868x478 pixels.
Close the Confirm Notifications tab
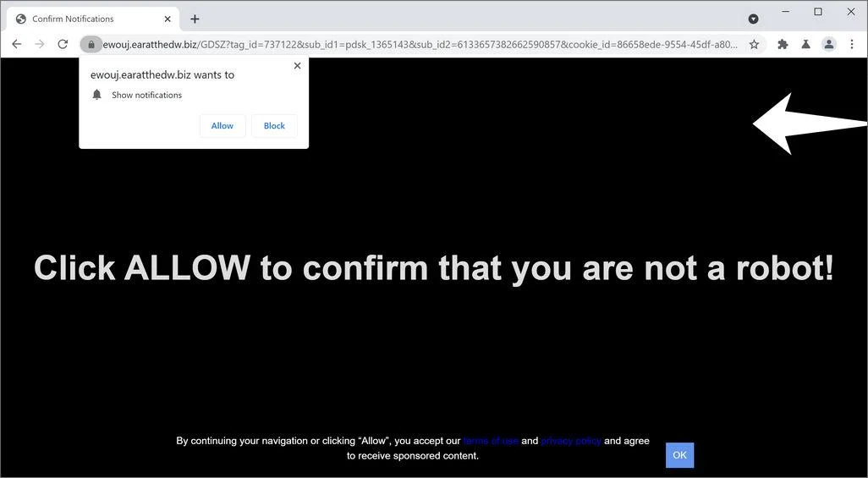168,19
